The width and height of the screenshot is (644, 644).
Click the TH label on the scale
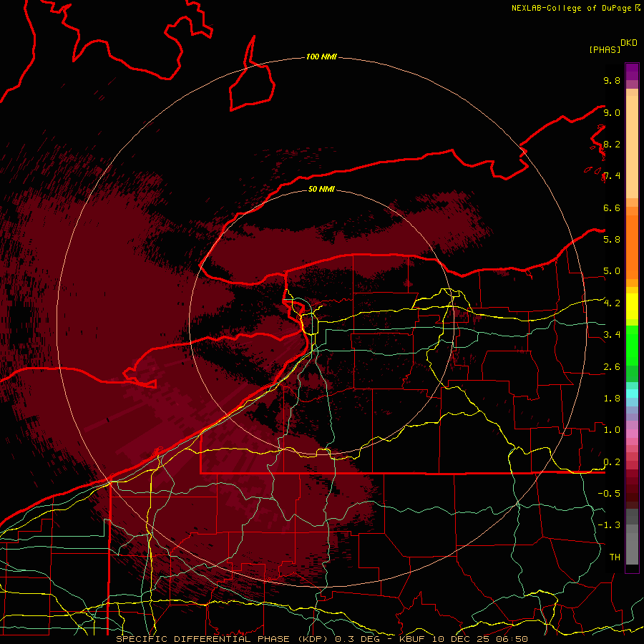615,557
